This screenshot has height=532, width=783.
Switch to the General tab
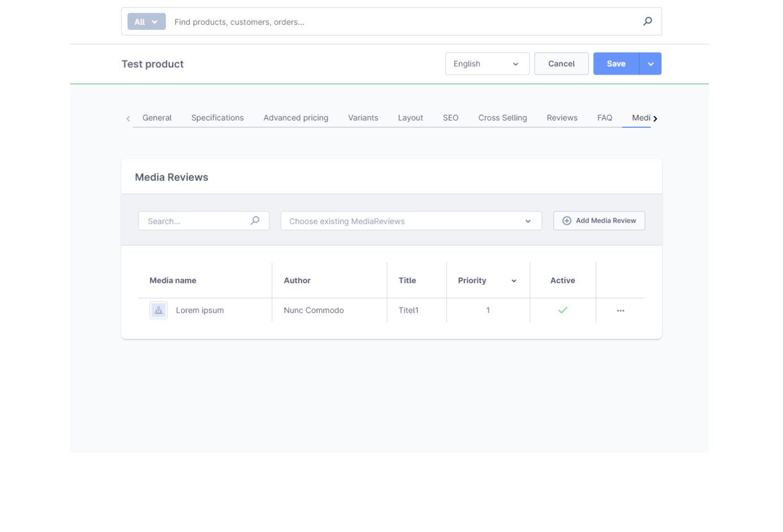(x=157, y=118)
